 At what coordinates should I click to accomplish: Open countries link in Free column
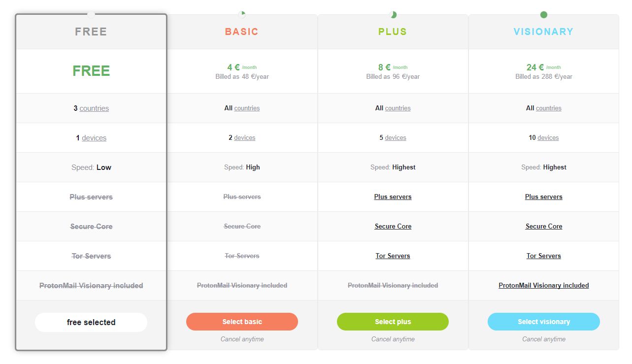pyautogui.click(x=94, y=108)
